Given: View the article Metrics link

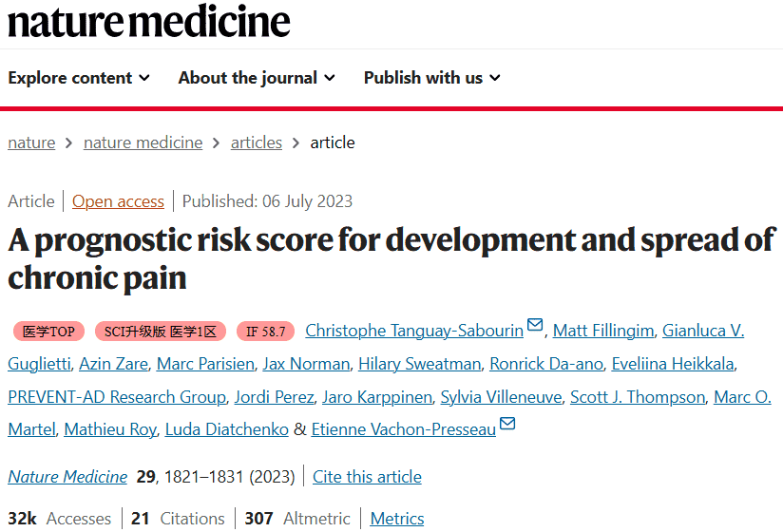Looking at the screenshot, I should (x=397, y=519).
